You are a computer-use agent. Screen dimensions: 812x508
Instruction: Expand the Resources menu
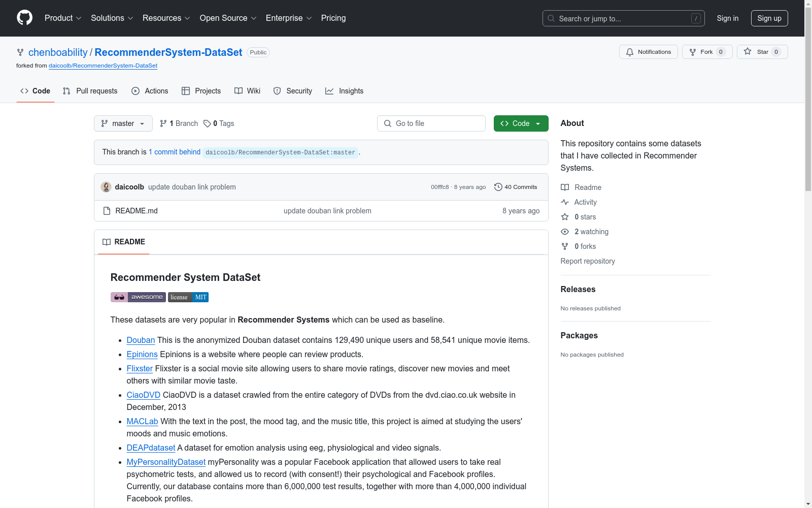166,18
